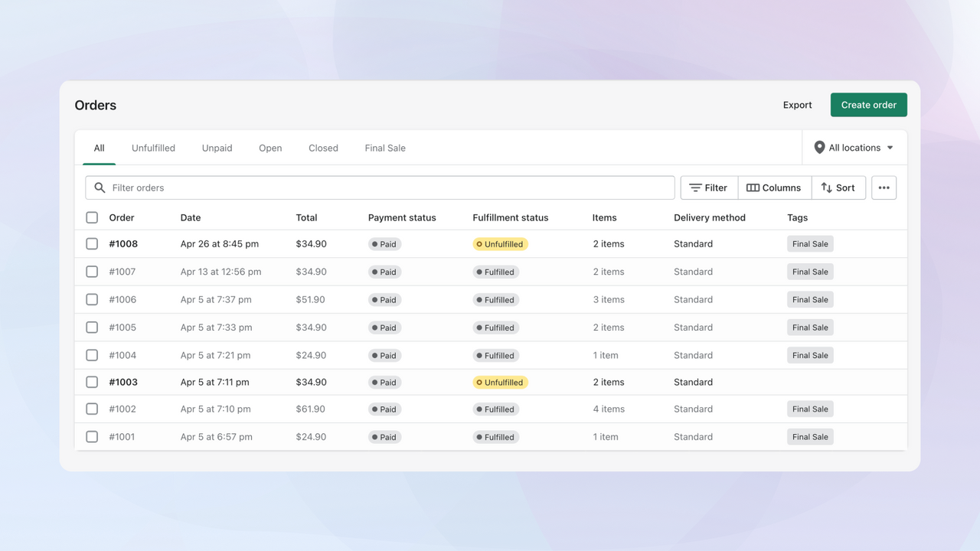Image resolution: width=980 pixels, height=551 pixels.
Task: Click the Export button
Action: pyautogui.click(x=797, y=104)
